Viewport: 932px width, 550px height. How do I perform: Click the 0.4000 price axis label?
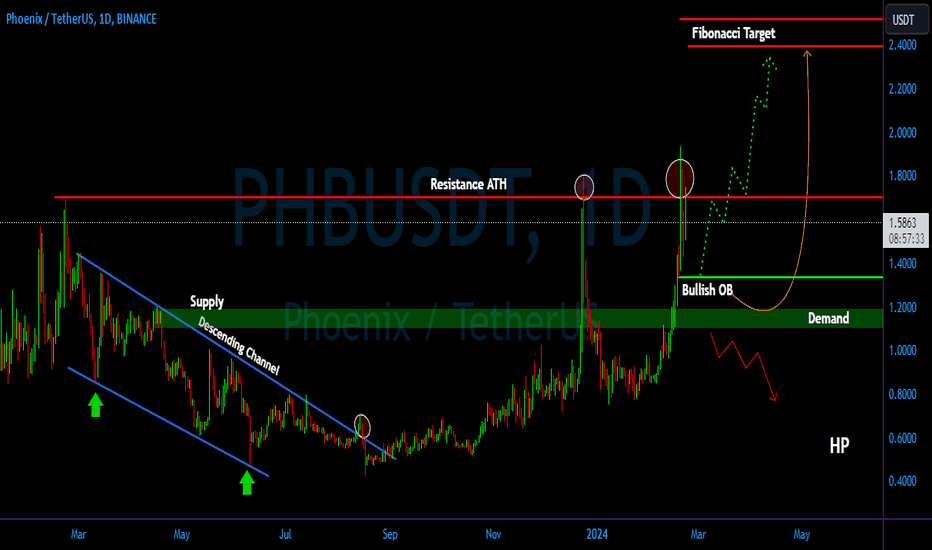click(x=902, y=481)
